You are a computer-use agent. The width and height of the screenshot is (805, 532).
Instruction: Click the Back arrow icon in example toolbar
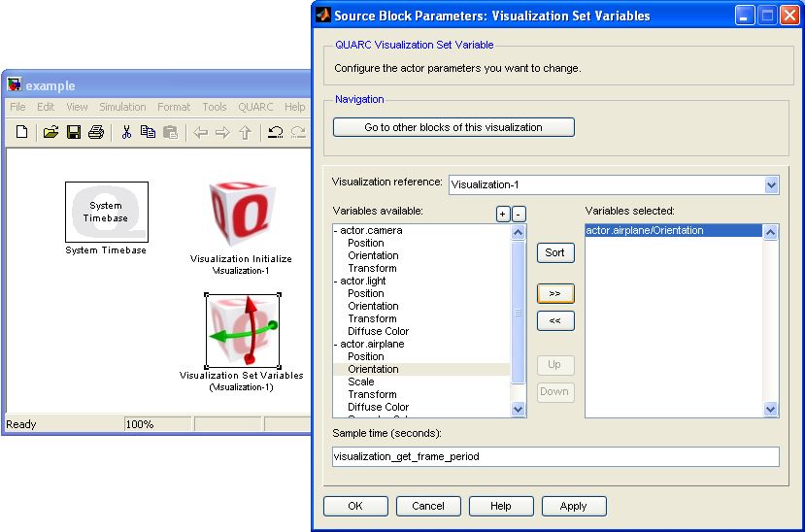pyautogui.click(x=200, y=133)
